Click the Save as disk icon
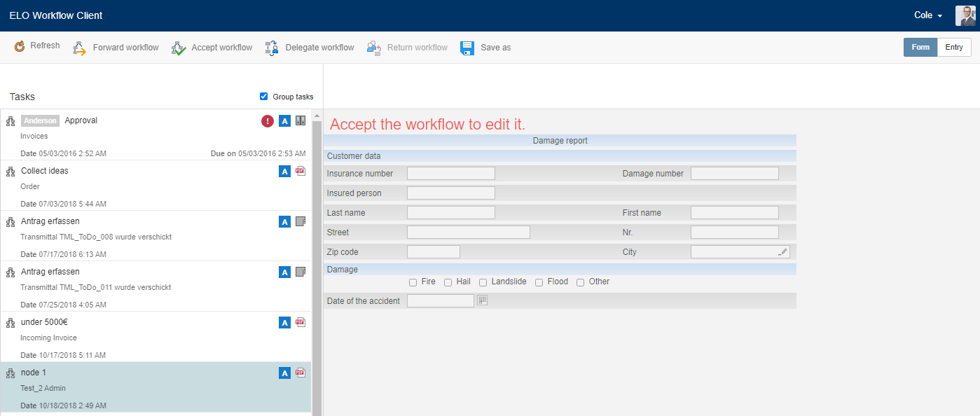Viewport: 980px width, 416px height. tap(467, 47)
